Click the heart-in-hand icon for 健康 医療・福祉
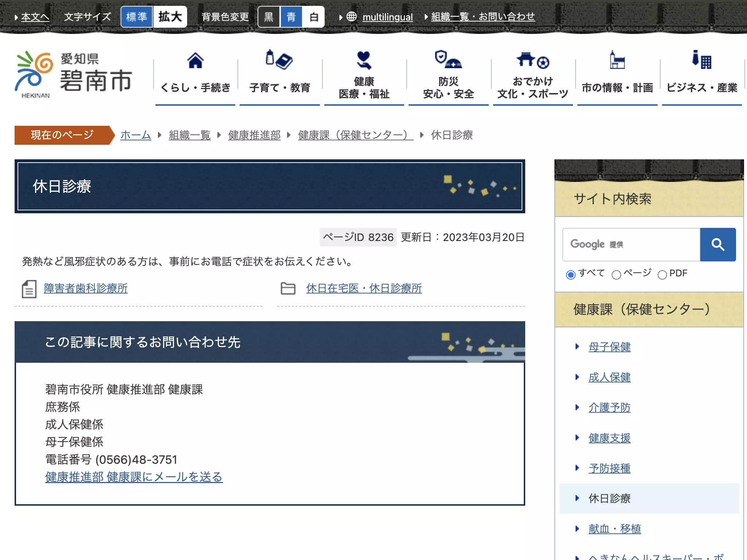Image resolution: width=747 pixels, height=560 pixels. pos(364,60)
